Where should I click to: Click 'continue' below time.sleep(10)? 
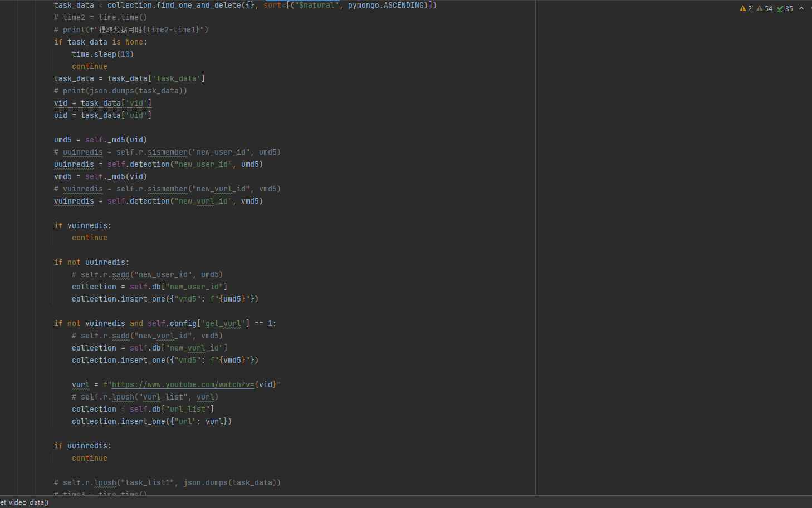89,66
